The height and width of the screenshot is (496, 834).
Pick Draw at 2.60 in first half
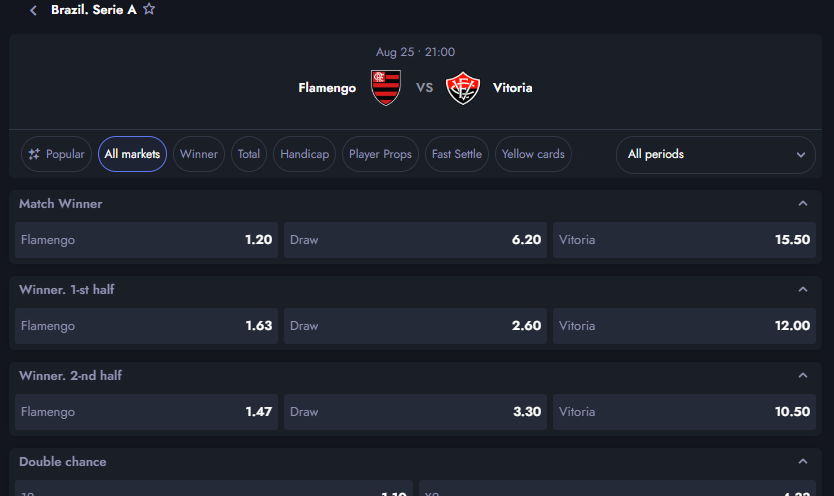(415, 326)
